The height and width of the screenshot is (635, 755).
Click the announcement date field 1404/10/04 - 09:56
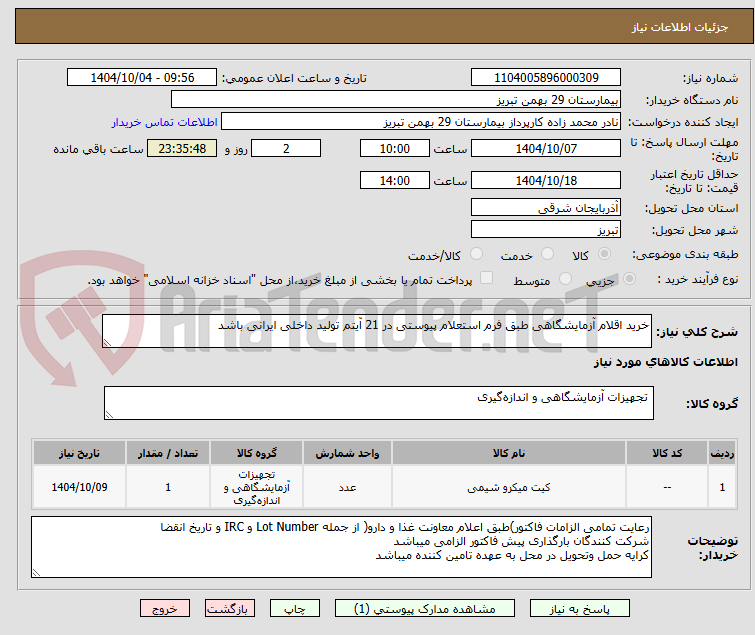pos(142,78)
